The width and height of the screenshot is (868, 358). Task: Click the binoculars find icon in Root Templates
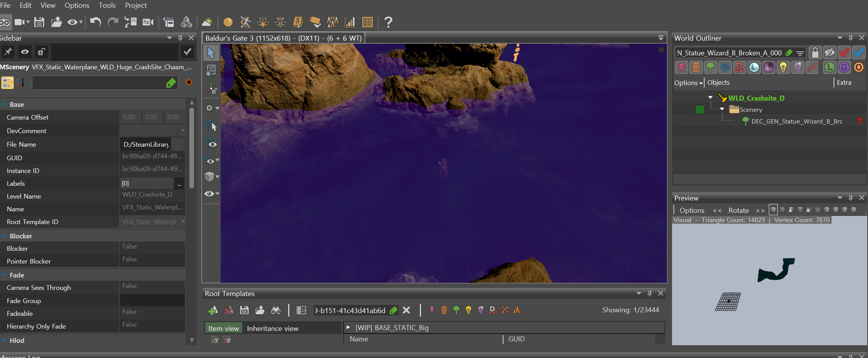click(275, 310)
